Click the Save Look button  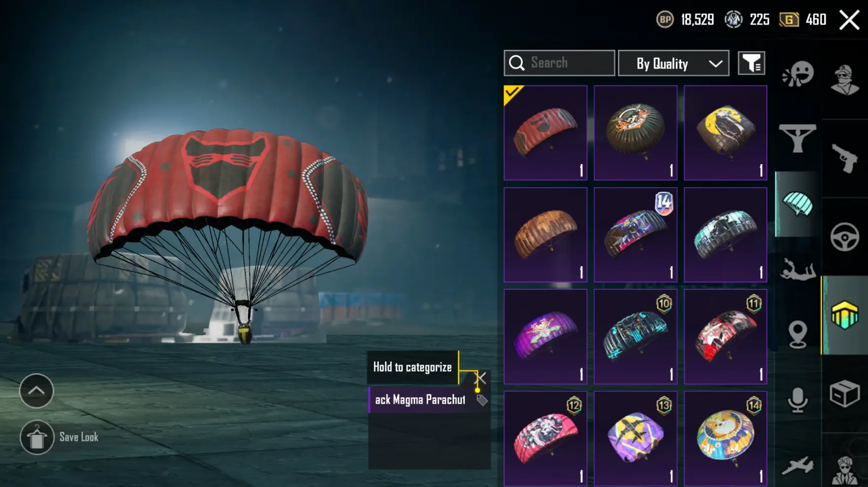59,437
